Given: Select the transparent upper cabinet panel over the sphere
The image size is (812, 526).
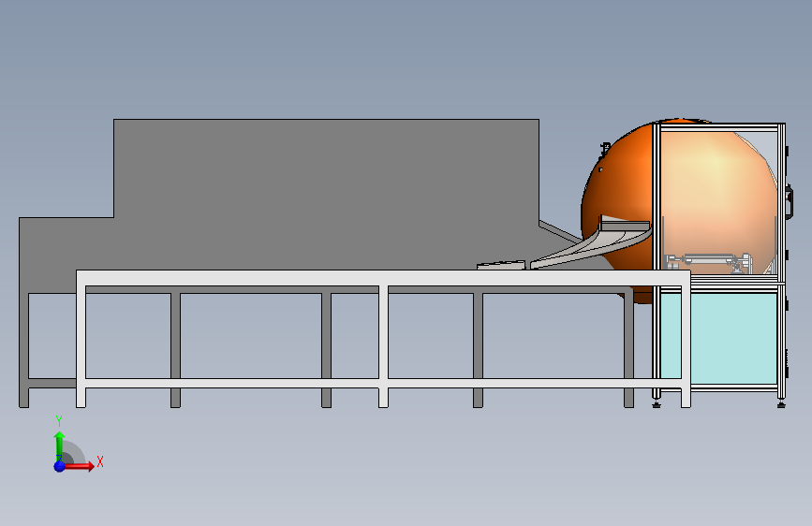Looking at the screenshot, I should (718, 202).
